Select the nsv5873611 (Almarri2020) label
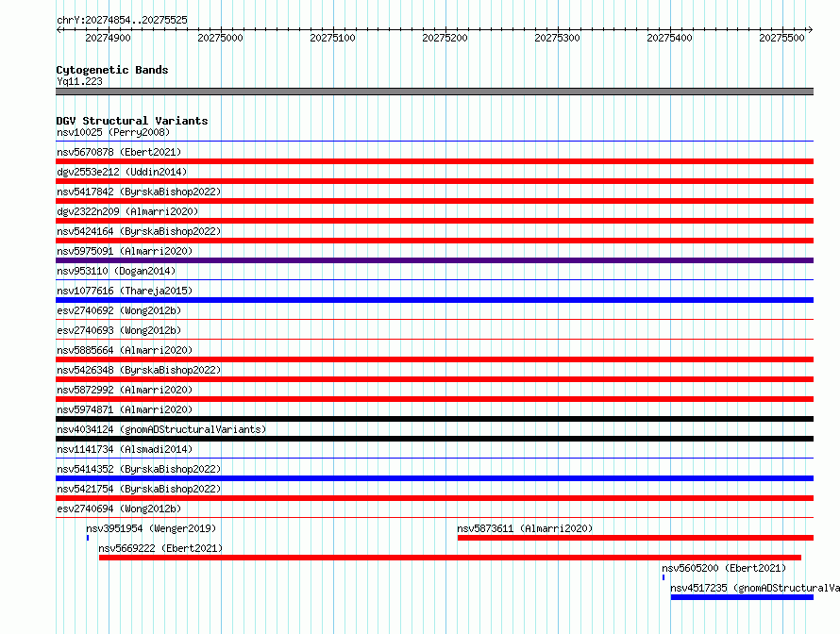This screenshot has height=634, width=840. 525,528
